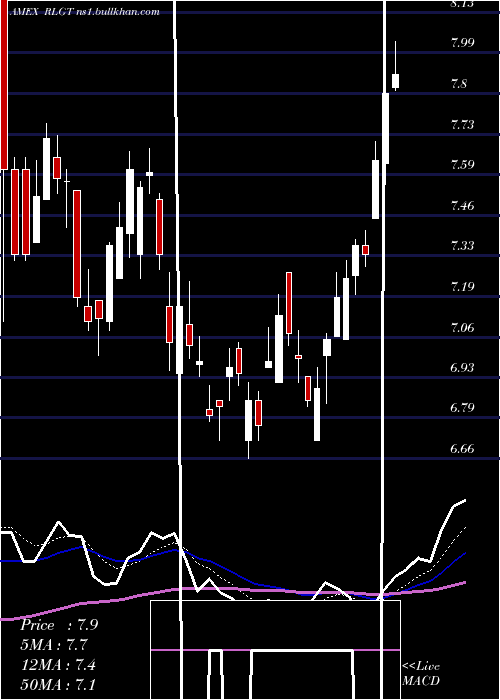Click the 5MA : 7.7 readout
This screenshot has width=500, height=700.
(x=54, y=645)
